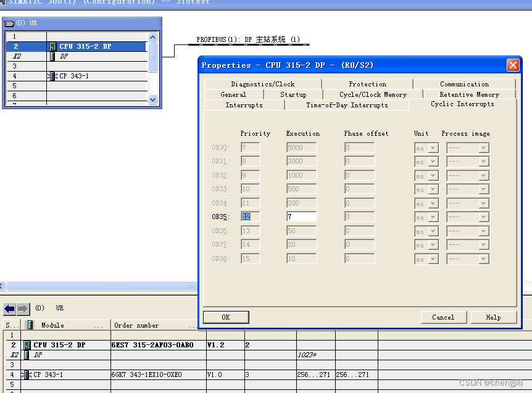Click the rack icon in UR window title
The height and width of the screenshot is (393, 532).
click(9, 23)
